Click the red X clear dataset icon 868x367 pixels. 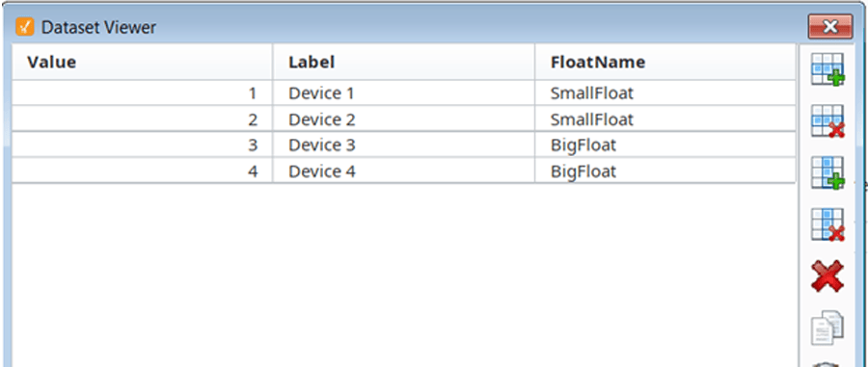827,275
